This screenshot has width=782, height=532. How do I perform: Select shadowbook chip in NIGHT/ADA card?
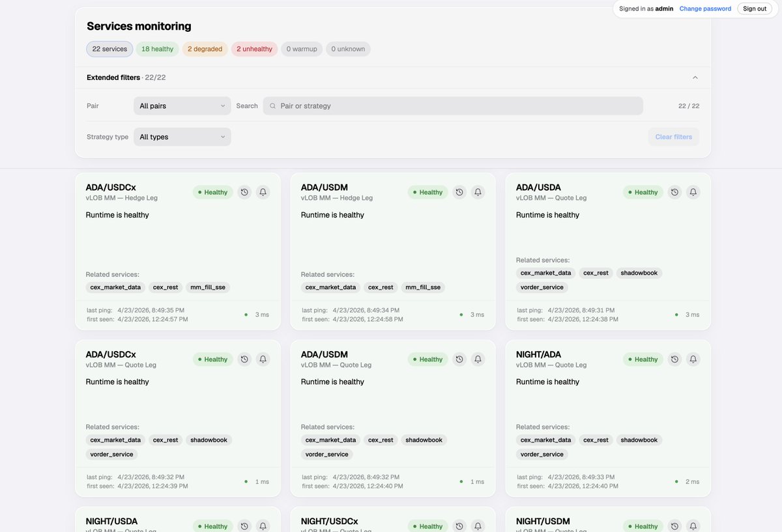(x=639, y=440)
